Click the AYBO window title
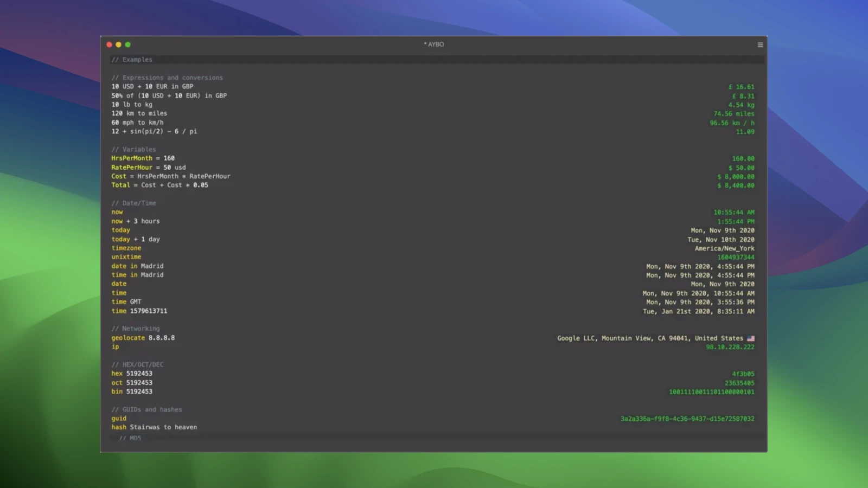The image size is (868, 488). 434,44
